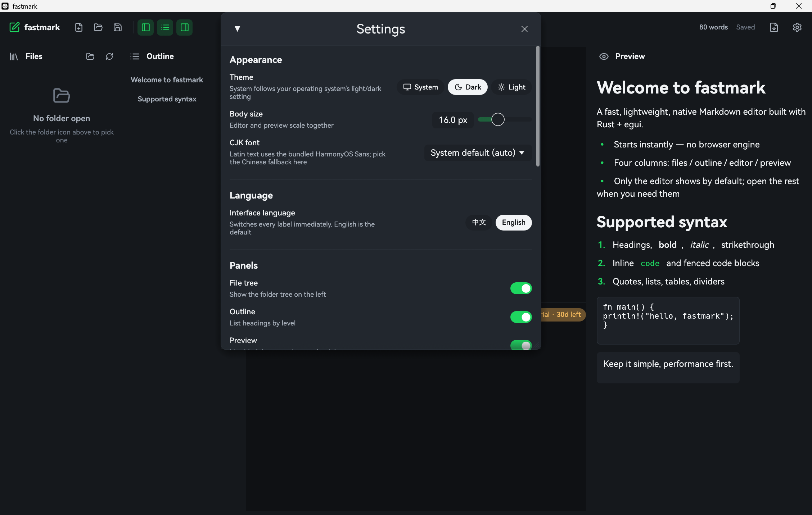
Task: Click the Settings dialog scrollbar
Action: pos(538,106)
